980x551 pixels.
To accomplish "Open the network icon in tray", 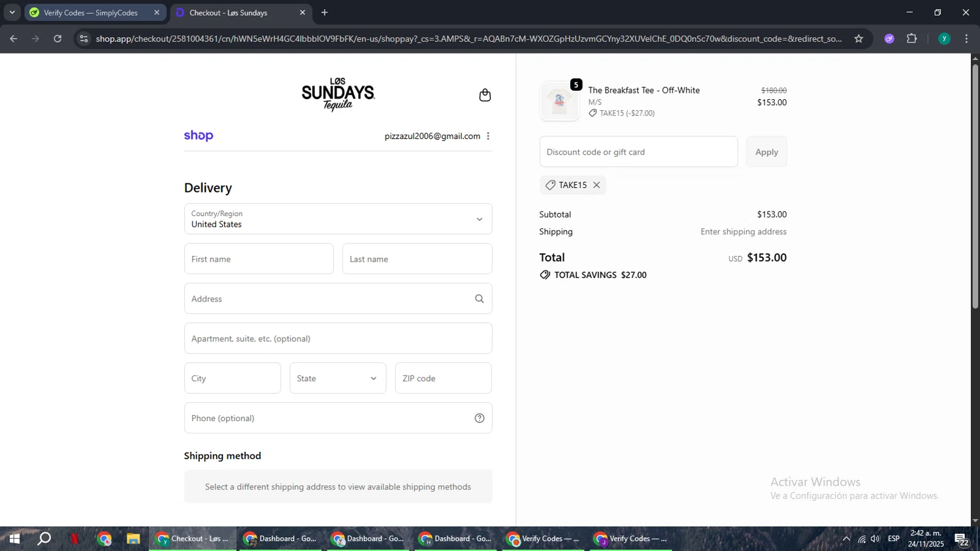I will point(861,539).
